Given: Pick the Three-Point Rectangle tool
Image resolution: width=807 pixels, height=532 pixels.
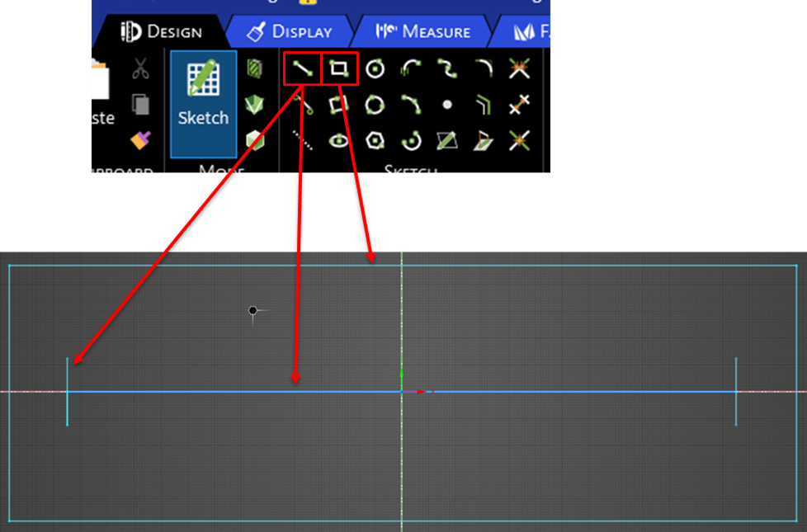Looking at the screenshot, I should point(339,105).
